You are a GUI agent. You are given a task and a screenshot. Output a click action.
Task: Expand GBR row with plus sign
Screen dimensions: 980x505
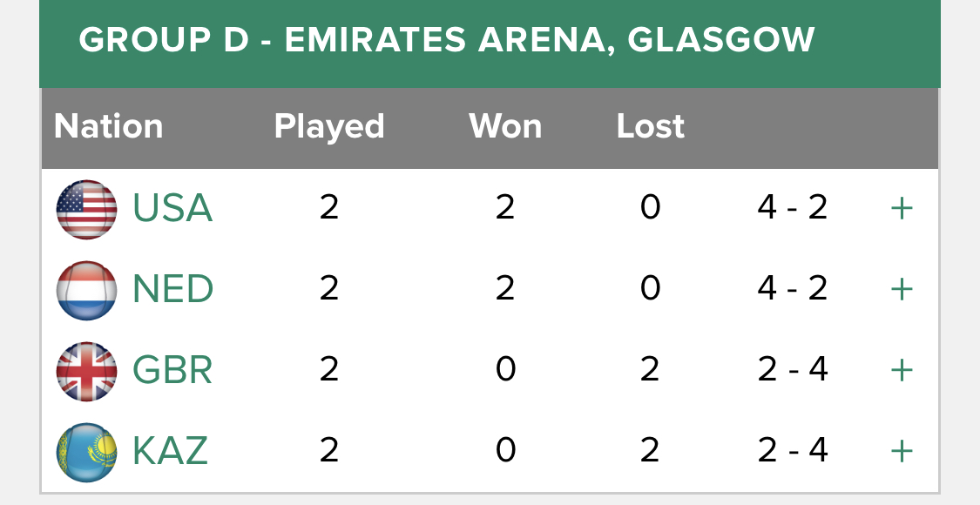(x=902, y=371)
